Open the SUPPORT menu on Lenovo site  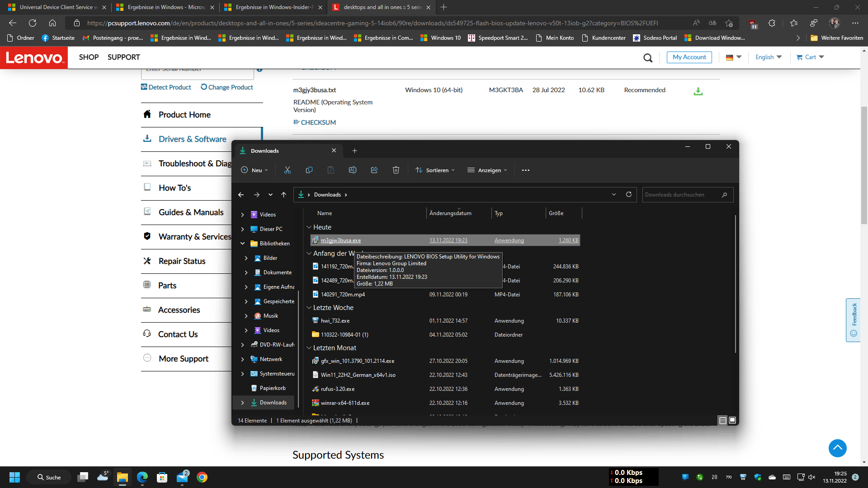(x=124, y=57)
